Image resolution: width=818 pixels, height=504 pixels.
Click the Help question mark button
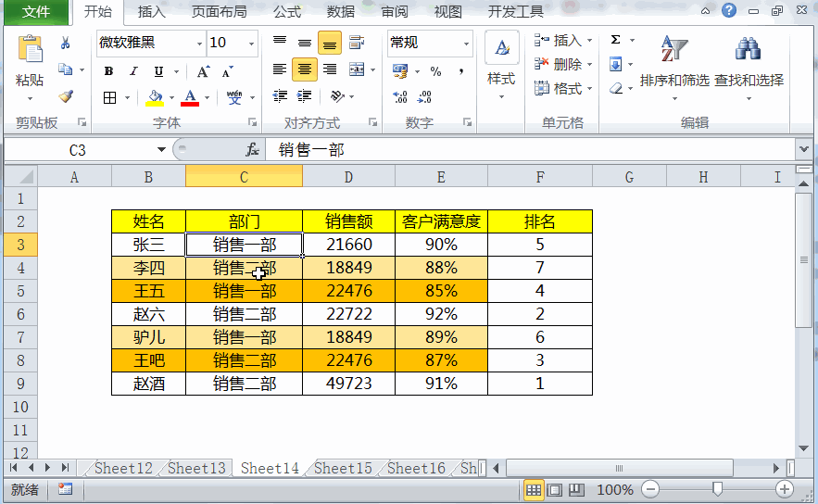(x=729, y=10)
